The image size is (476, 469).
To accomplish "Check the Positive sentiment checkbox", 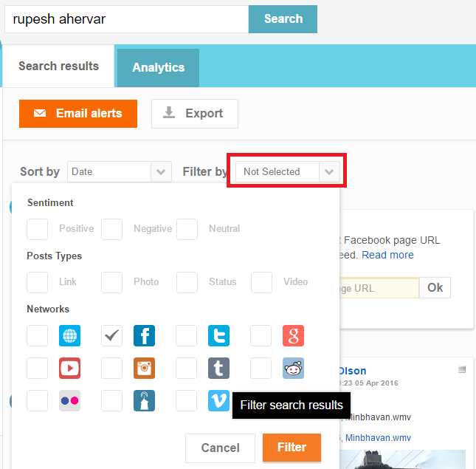I will (37, 229).
